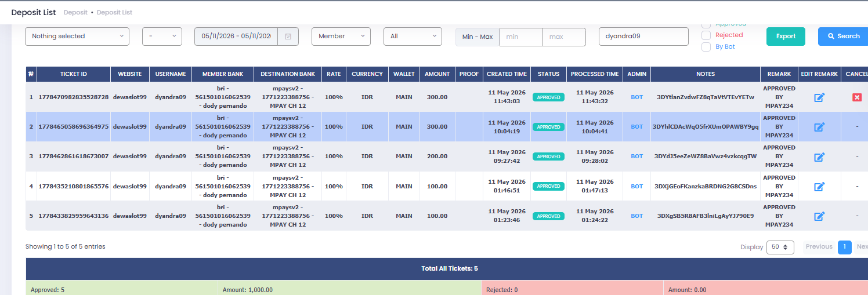Screen dimensions: 868x295
Task: Click note 3DXgSB5R8AFB3lniLgAyYJ790E9
Action: pyautogui.click(x=706, y=216)
